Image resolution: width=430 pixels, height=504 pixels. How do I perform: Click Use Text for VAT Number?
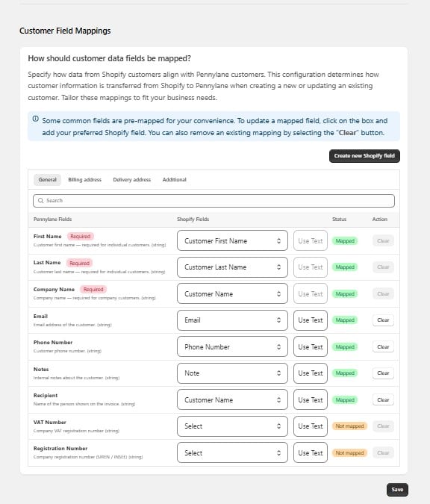point(311,426)
